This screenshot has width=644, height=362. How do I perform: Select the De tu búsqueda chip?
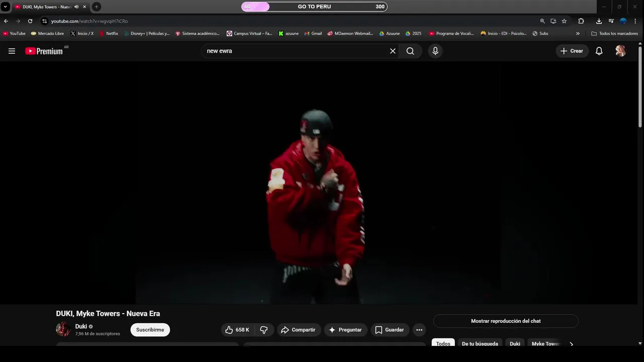pyautogui.click(x=480, y=343)
